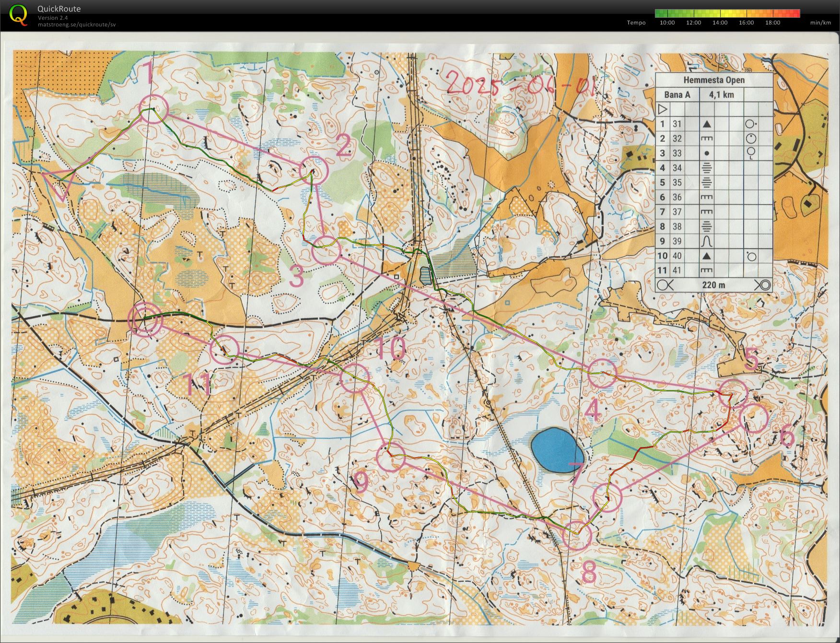Click the 16:00 tempo label
This screenshot has height=643, width=840.
tap(747, 23)
